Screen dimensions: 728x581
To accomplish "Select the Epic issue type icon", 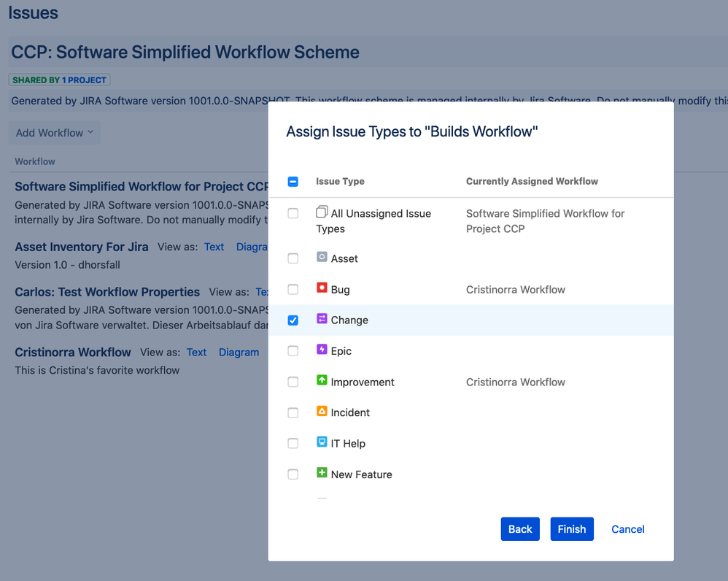I will [x=321, y=350].
